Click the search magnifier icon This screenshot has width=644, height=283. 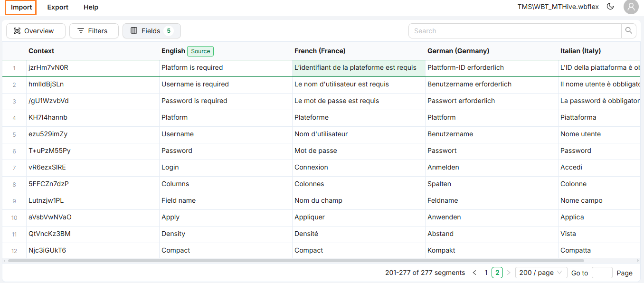point(628,31)
